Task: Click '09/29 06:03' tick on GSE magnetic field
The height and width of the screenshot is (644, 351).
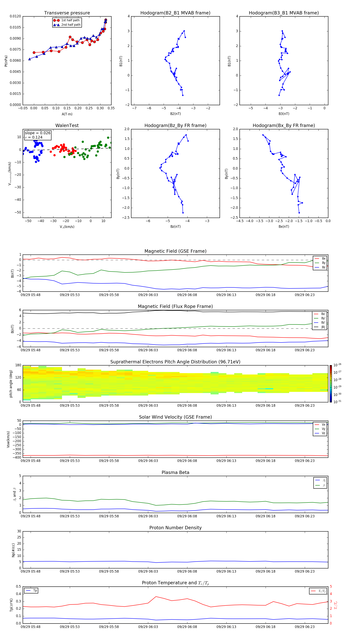Action: click(148, 295)
